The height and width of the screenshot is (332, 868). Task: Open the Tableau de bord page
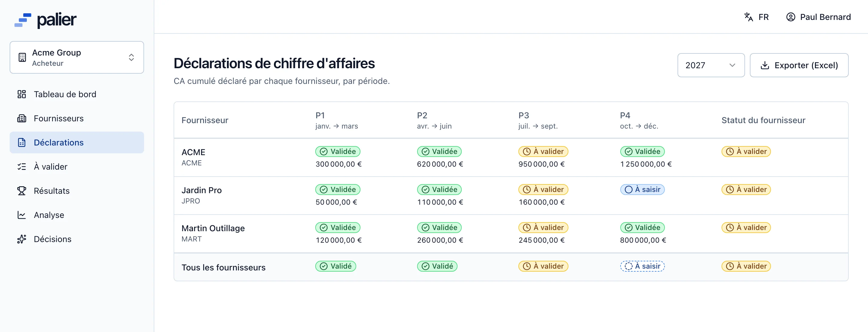click(77, 94)
